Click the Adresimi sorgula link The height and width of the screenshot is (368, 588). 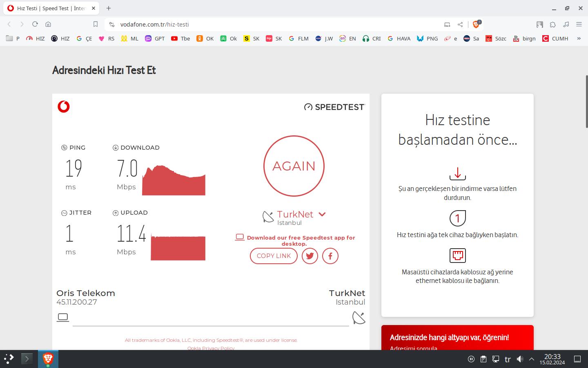point(413,348)
